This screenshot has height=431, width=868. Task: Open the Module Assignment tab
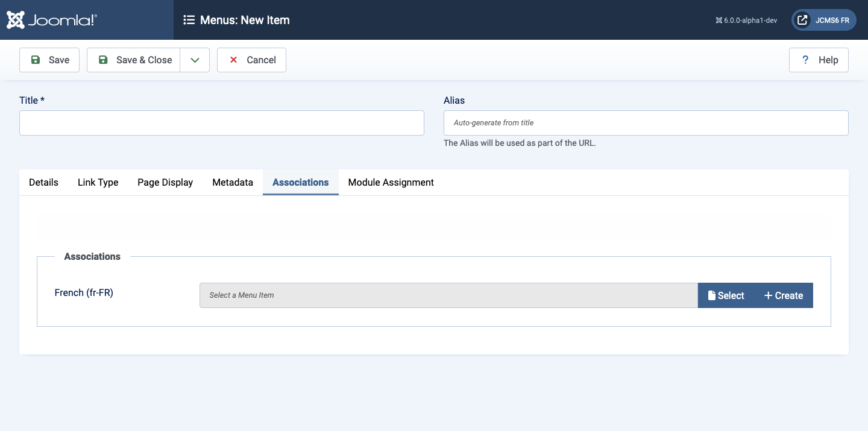click(391, 182)
